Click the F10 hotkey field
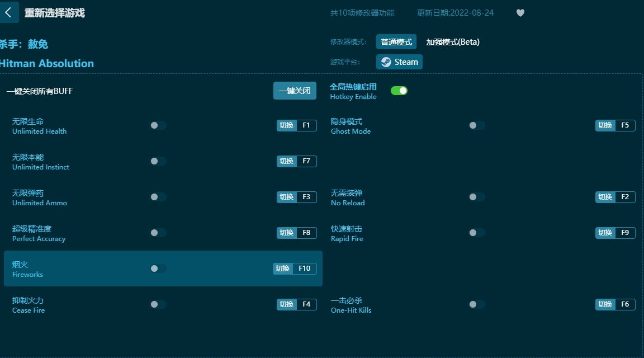Image resolution: width=644 pixels, height=358 pixels. tap(304, 268)
